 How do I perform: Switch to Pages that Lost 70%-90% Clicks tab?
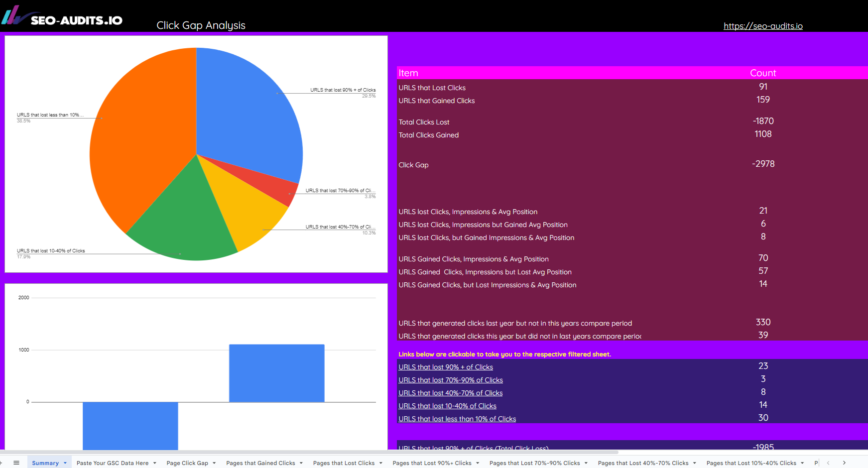534,463
